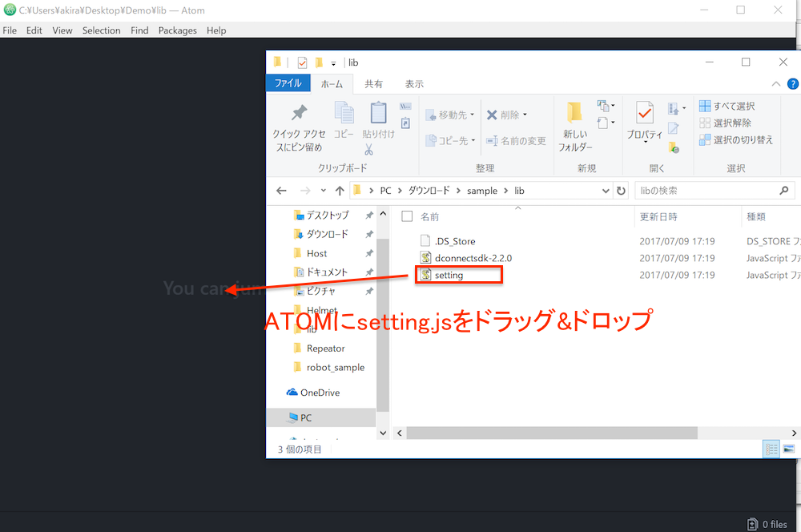The height and width of the screenshot is (532, 801).
Task: Switch to large icons view in status bar
Action: 789,449
